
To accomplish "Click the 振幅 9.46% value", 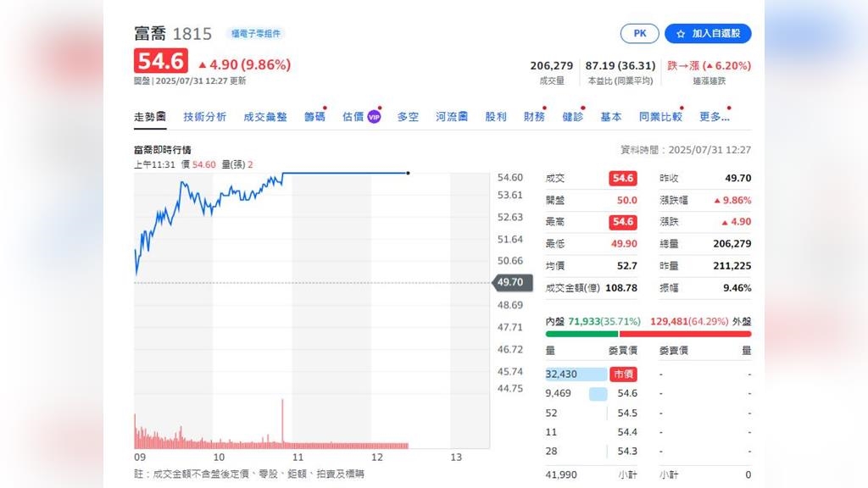I will coord(737,288).
